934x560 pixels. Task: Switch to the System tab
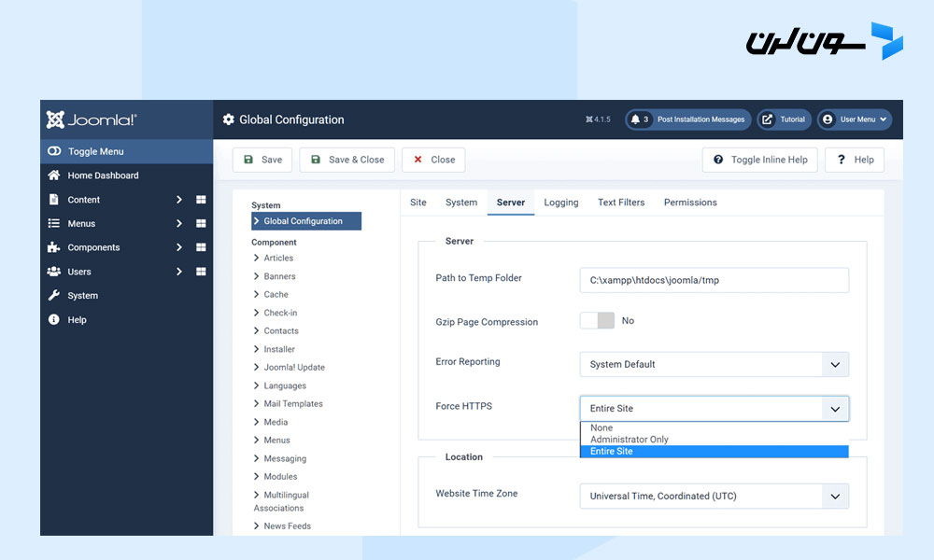tap(461, 203)
